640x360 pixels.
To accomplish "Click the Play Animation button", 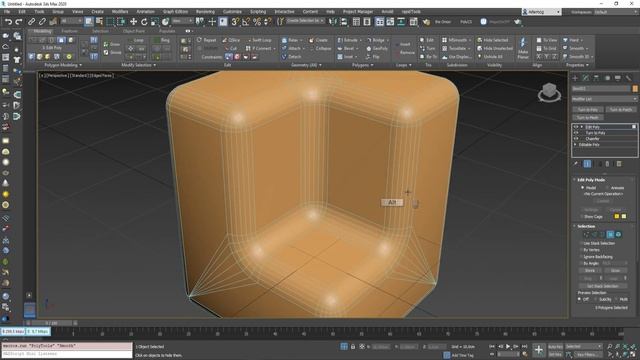I will (x=508, y=346).
